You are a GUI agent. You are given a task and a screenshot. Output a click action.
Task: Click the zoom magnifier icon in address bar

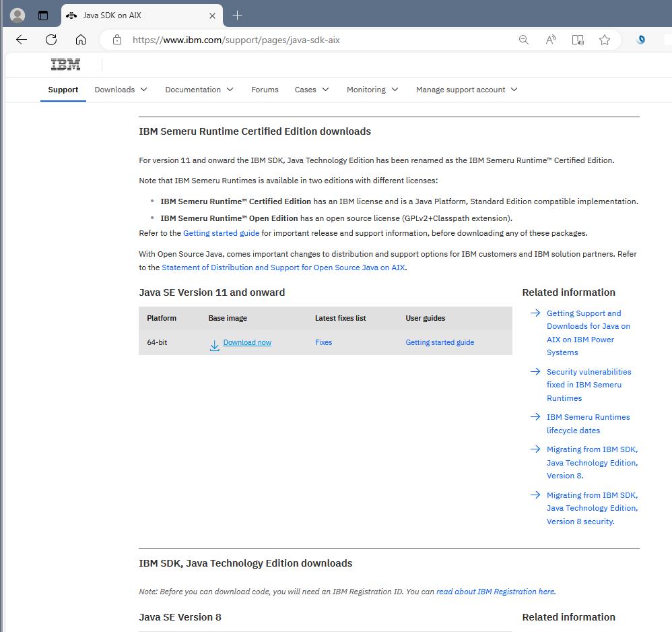pos(523,40)
